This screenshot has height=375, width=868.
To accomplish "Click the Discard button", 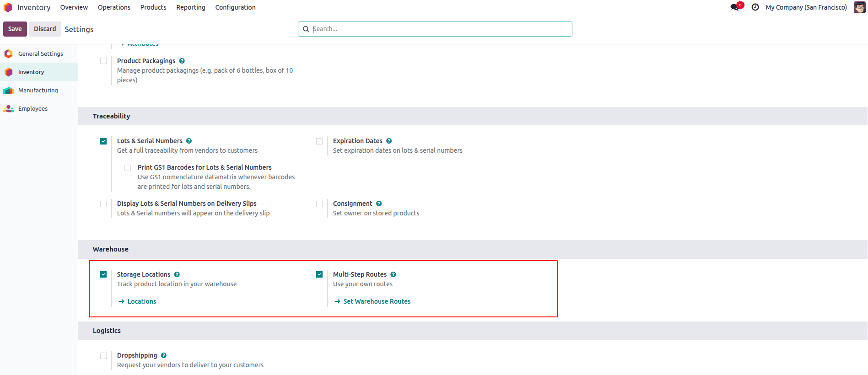I will click(45, 29).
